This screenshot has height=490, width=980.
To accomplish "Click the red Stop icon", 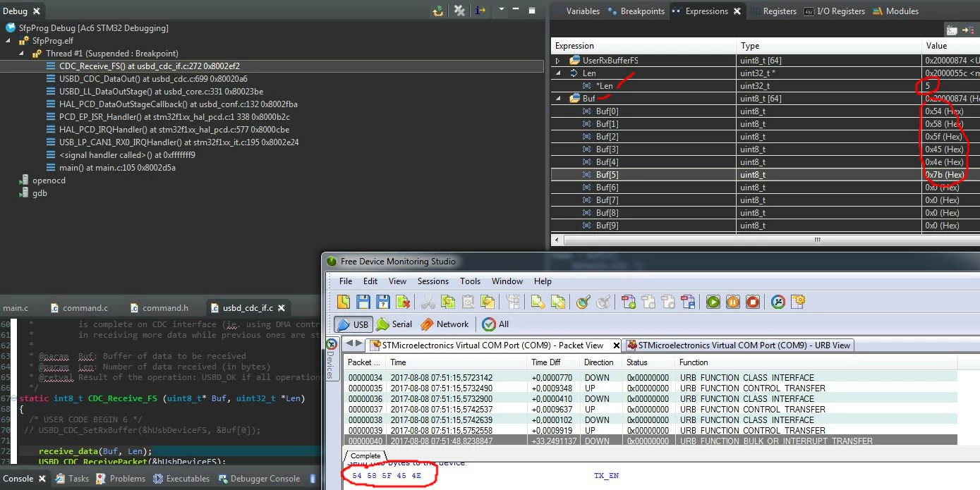I will point(753,302).
